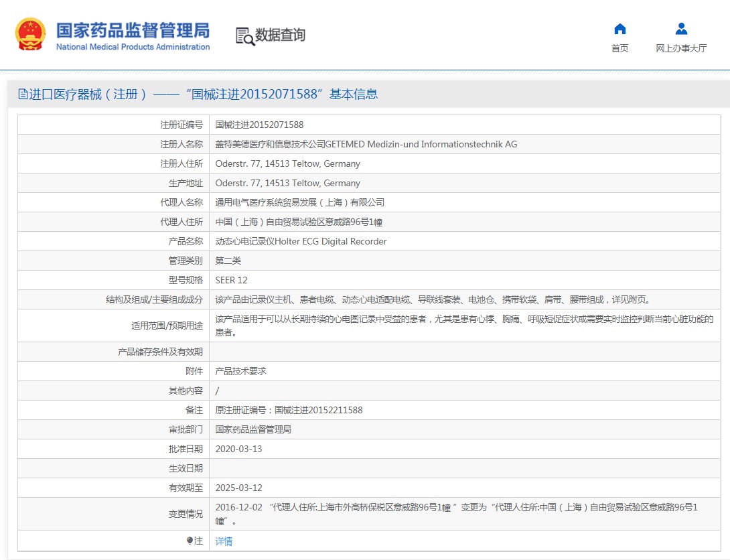The width and height of the screenshot is (730, 560).
Task: Click the 网上办事大厅 label
Action: (x=681, y=48)
